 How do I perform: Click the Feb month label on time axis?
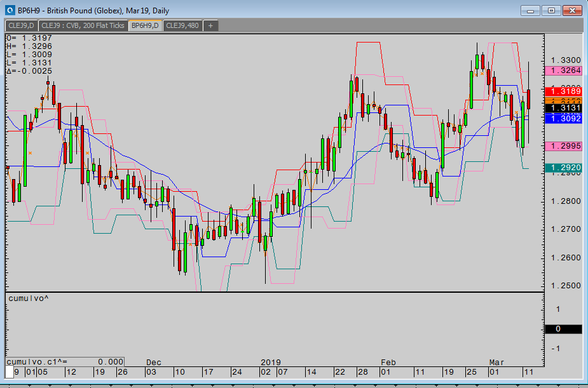point(388,362)
